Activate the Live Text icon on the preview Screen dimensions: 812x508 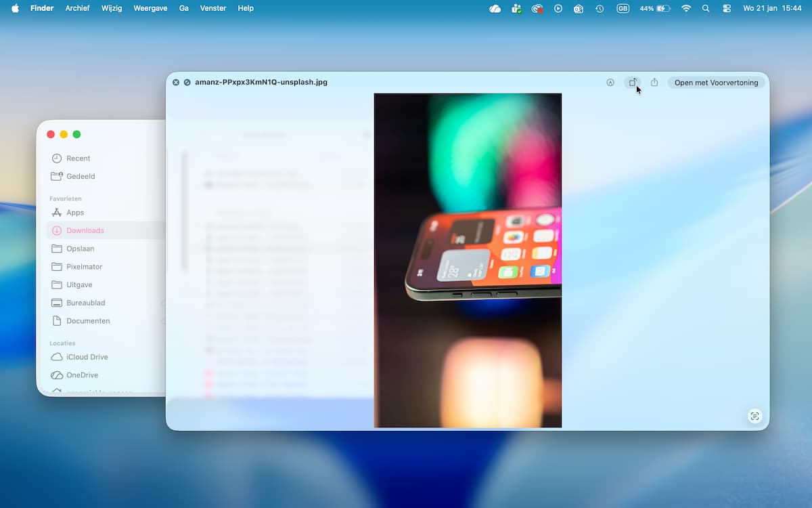coord(754,416)
